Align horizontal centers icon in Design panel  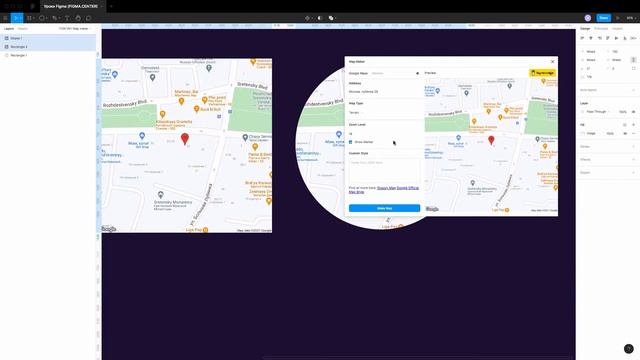(x=591, y=38)
